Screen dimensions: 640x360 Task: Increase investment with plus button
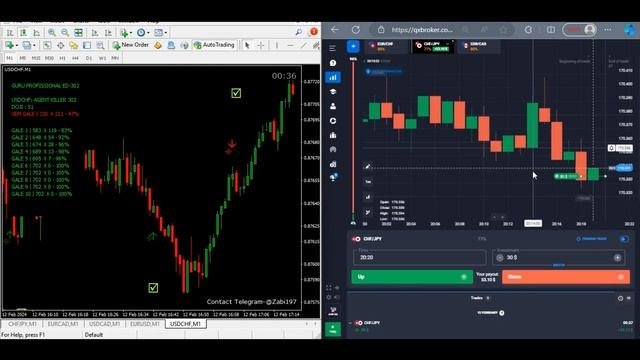(618, 258)
